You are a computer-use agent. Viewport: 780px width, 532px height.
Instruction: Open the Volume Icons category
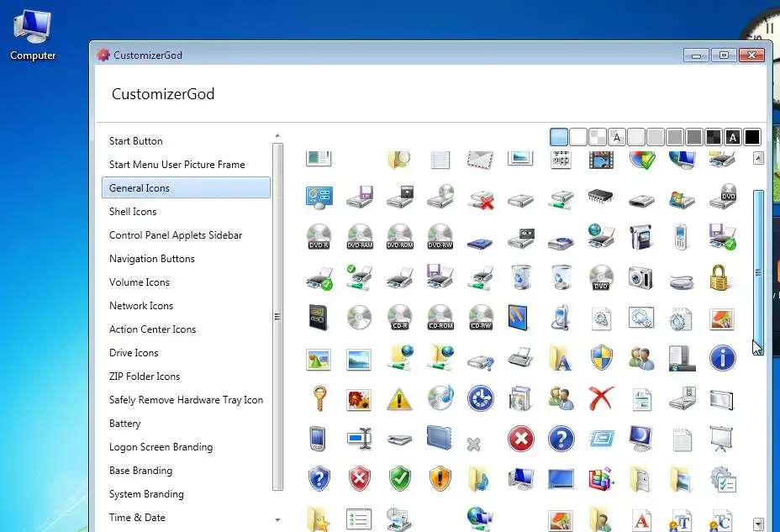[x=140, y=282]
